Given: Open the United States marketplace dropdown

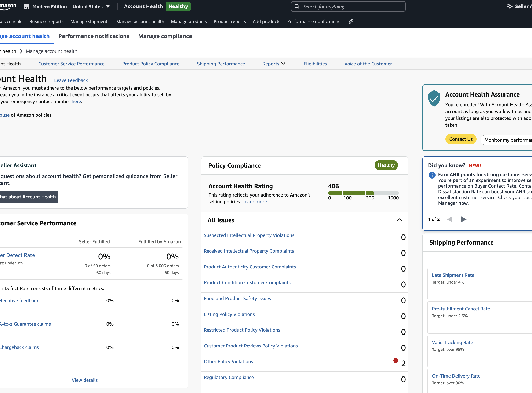Looking at the screenshot, I should (x=91, y=6).
